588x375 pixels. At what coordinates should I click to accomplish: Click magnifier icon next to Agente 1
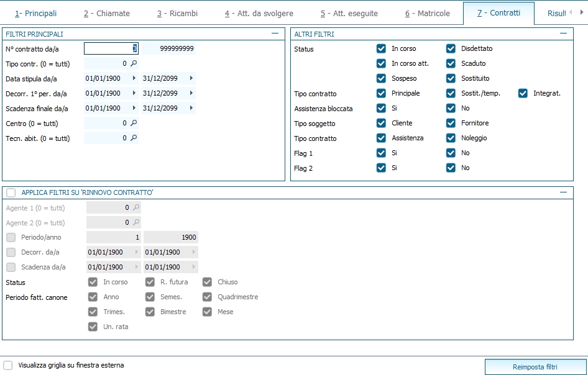[x=136, y=207]
